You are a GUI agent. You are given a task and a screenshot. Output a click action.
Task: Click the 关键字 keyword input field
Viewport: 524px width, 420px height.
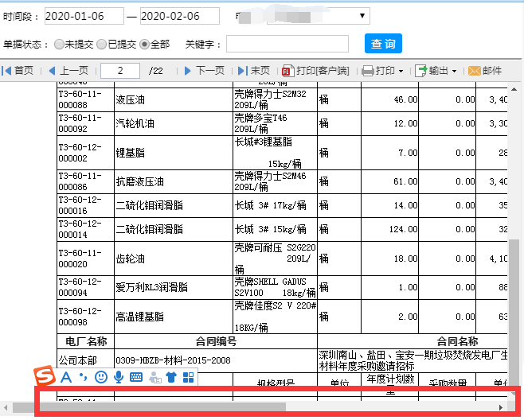[287, 44]
